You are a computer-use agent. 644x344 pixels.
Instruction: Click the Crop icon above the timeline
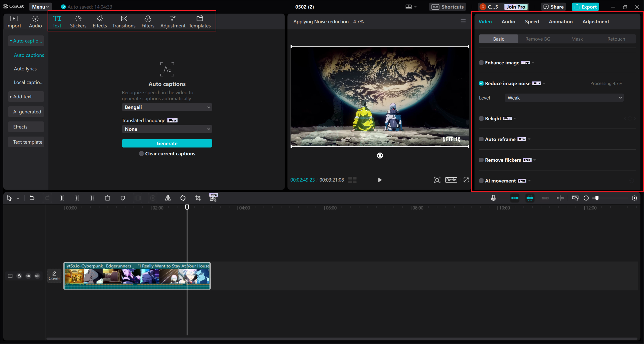[198, 198]
